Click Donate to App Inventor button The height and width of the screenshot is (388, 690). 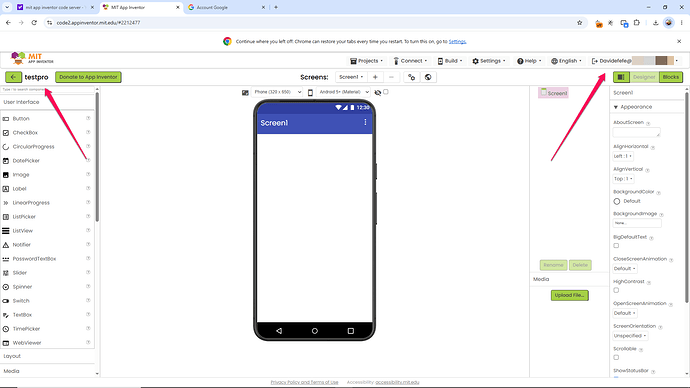(88, 77)
